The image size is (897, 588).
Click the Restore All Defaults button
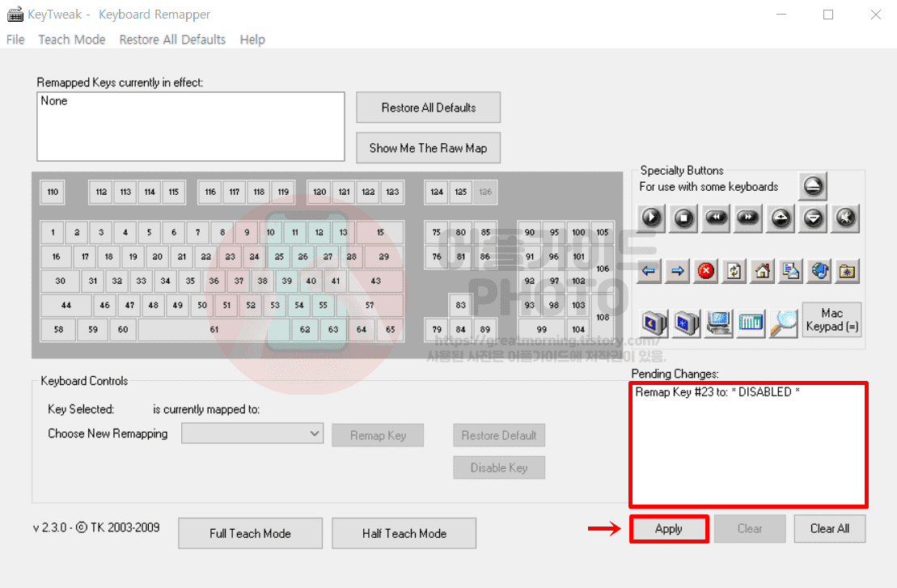(429, 108)
